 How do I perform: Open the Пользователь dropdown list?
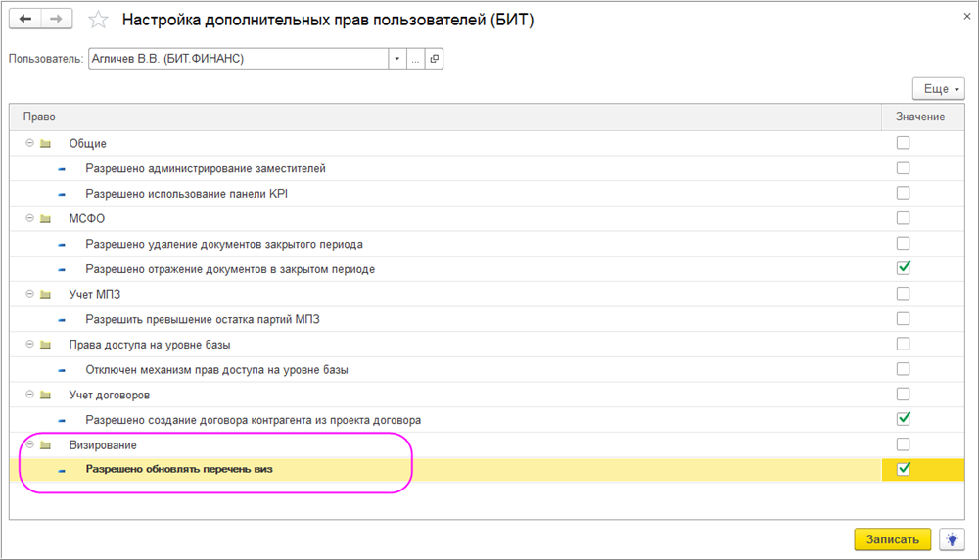[x=397, y=59]
